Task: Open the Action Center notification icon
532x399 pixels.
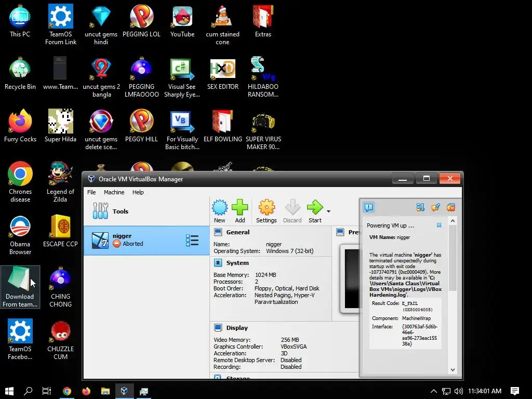Action: [515, 391]
